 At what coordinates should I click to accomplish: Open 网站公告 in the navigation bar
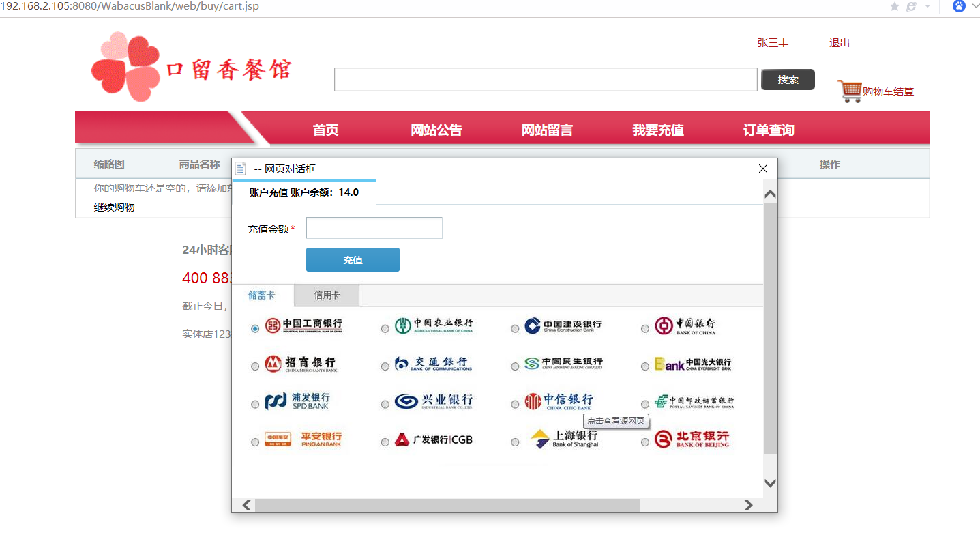click(436, 130)
